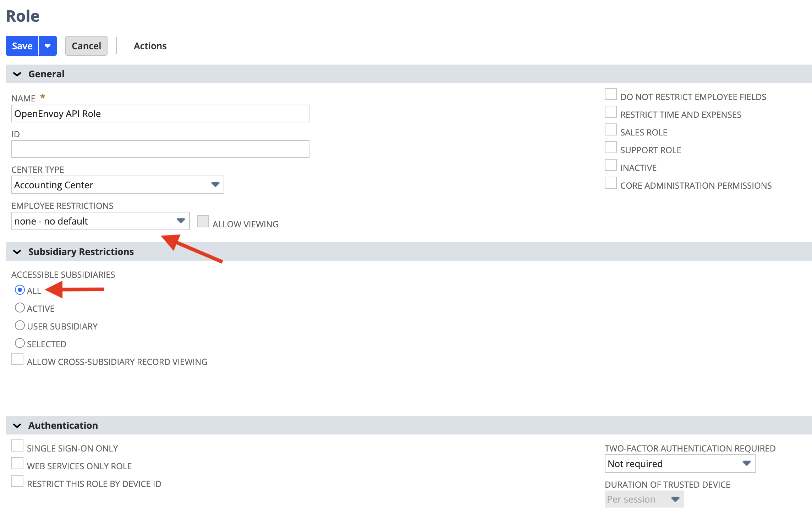812x515 pixels.
Task: Collapse the General section
Action: pyautogui.click(x=17, y=74)
